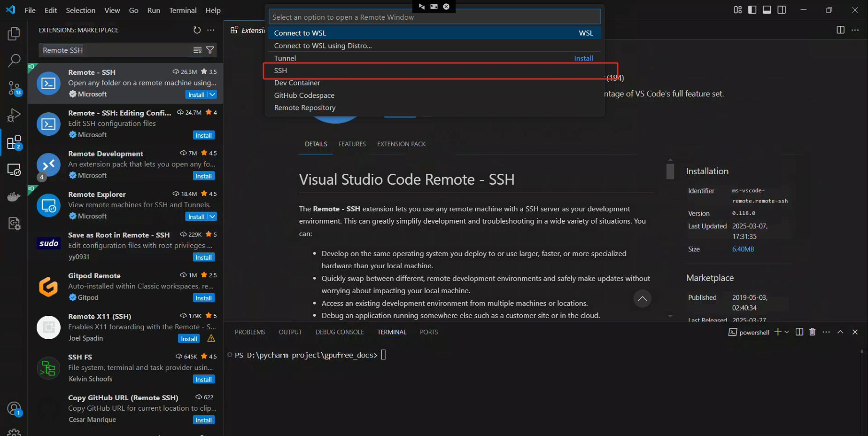Open the File menu
The width and height of the screenshot is (868, 436).
click(x=30, y=10)
